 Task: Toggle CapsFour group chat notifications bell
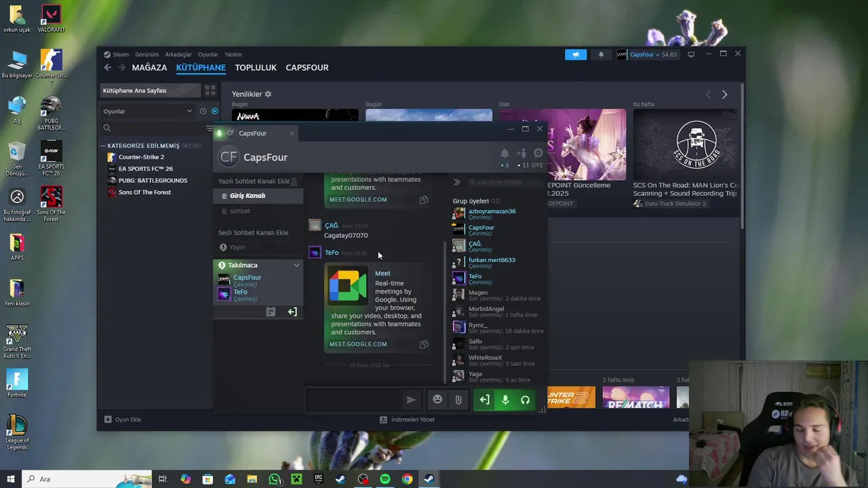(505, 154)
